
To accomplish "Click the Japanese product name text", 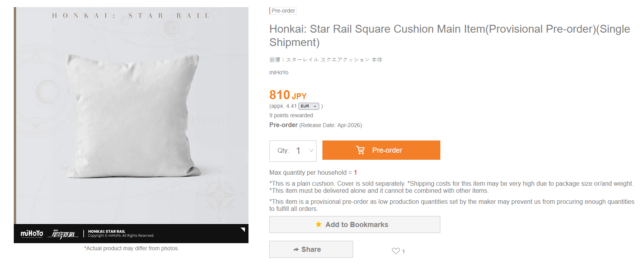I will pos(326,60).
